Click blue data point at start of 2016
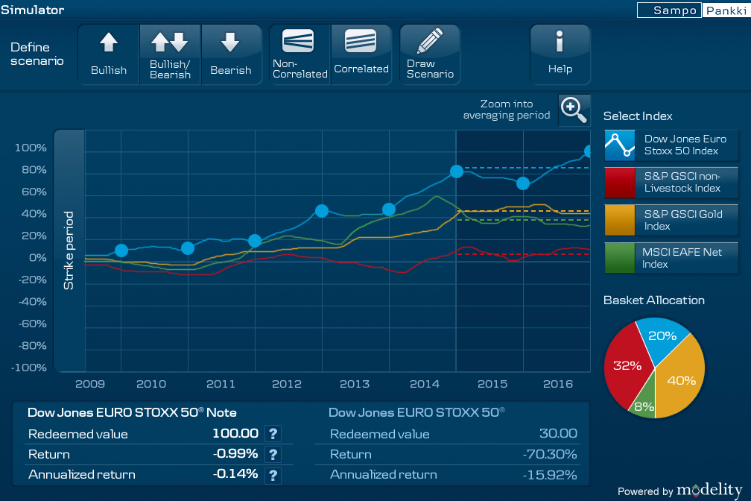The image size is (751, 501). click(523, 183)
